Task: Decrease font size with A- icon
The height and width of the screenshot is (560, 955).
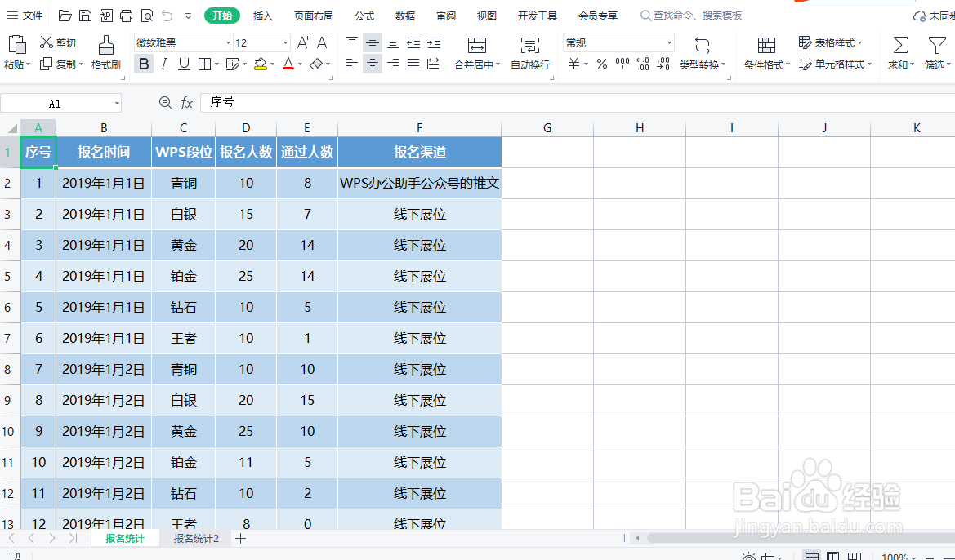Action: click(323, 42)
